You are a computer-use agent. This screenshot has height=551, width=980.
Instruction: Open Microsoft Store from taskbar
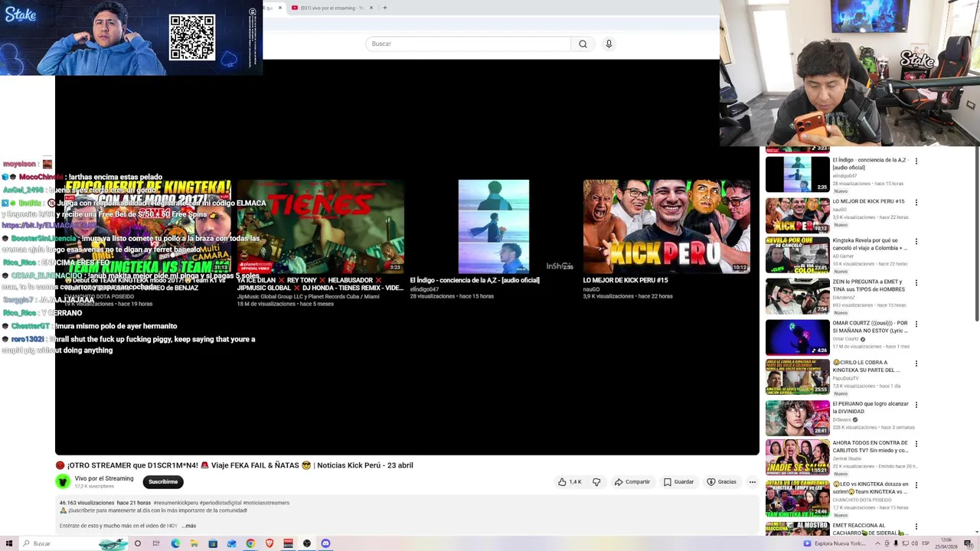(213, 543)
